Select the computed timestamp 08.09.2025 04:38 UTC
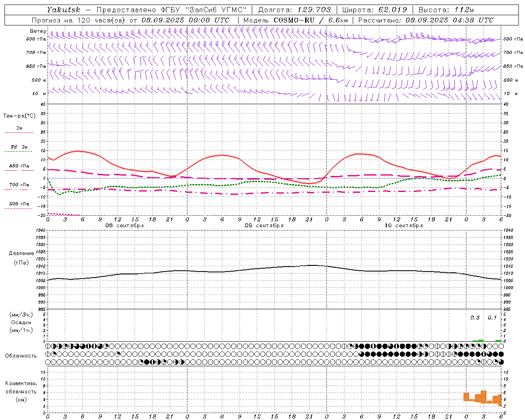 (450, 20)
